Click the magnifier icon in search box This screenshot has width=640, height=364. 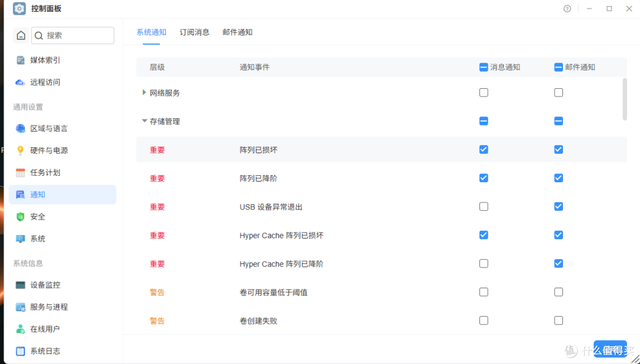coord(39,36)
